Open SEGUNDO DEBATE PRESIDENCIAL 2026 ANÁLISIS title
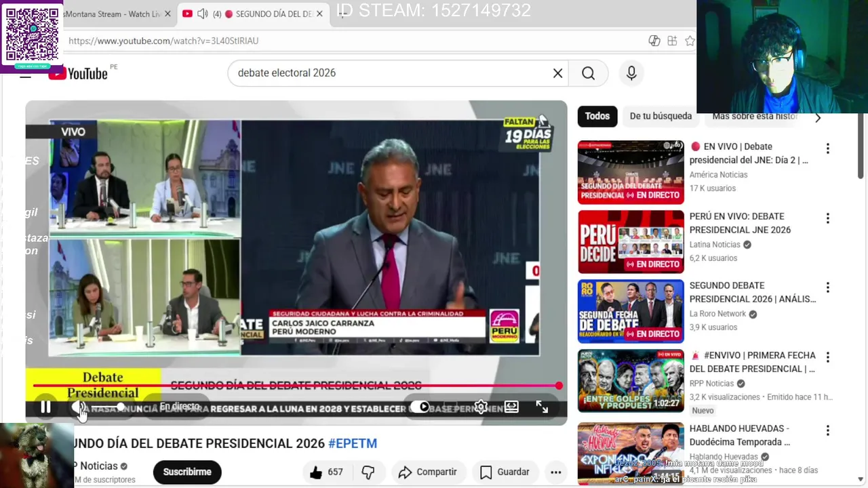This screenshot has height=488, width=868. click(x=753, y=292)
